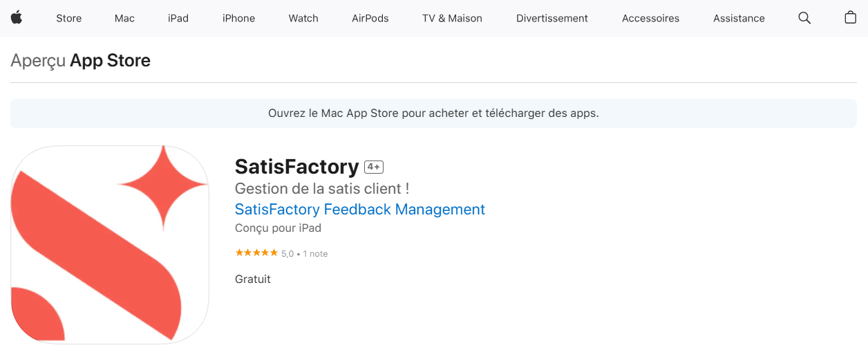Open the search magnifier icon

point(804,18)
